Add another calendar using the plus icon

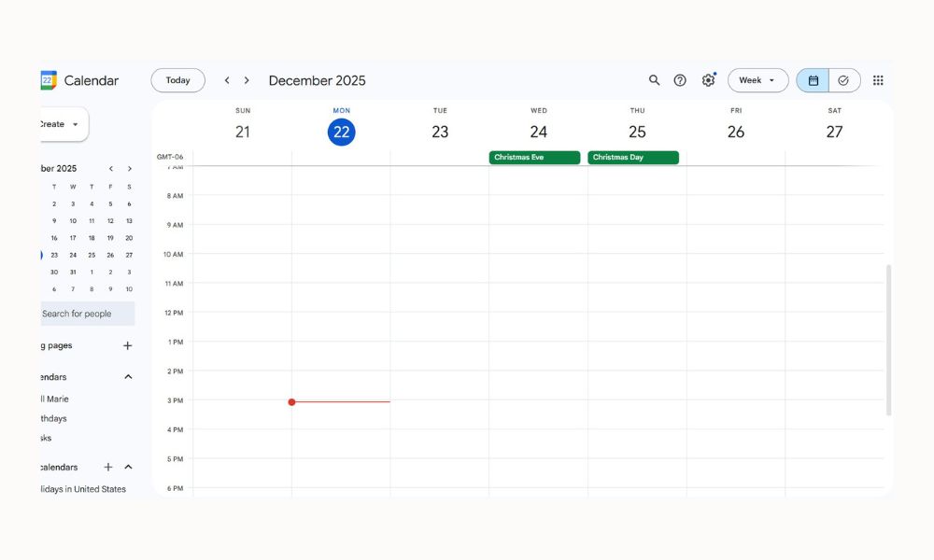click(108, 467)
